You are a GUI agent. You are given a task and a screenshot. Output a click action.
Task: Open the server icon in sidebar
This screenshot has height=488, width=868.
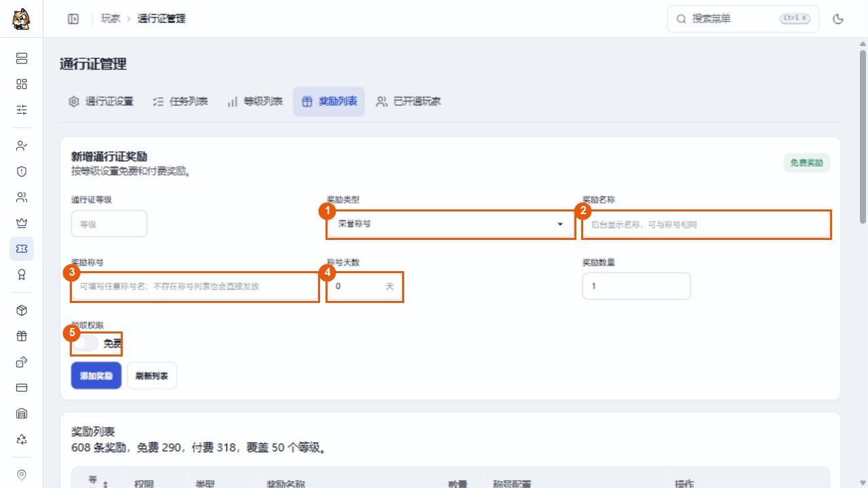click(x=22, y=58)
